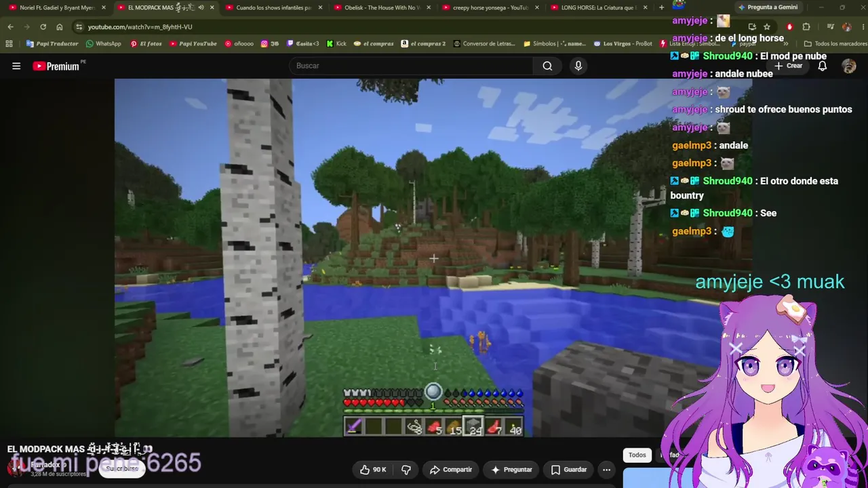Image resolution: width=868 pixels, height=488 pixels.
Task: Close the LONG HORSE tab
Action: click(x=646, y=7)
